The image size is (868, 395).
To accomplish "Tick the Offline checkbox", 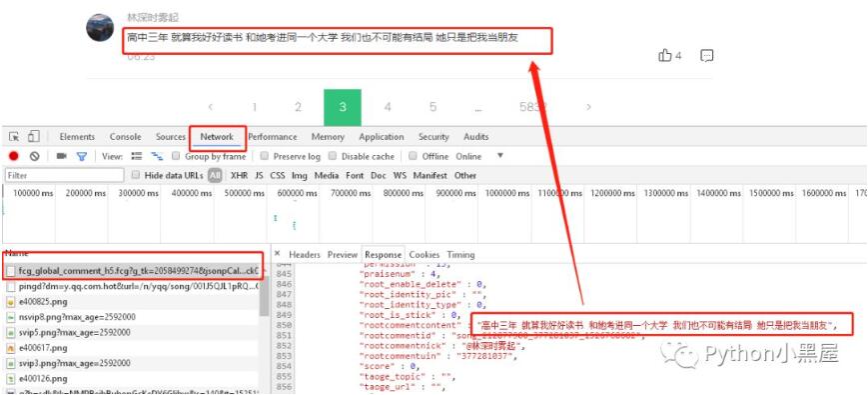I will (x=413, y=156).
